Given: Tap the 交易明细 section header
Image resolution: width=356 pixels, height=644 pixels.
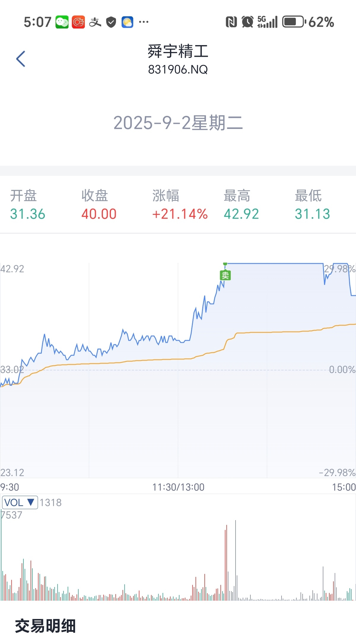Looking at the screenshot, I should pyautogui.click(x=45, y=626).
